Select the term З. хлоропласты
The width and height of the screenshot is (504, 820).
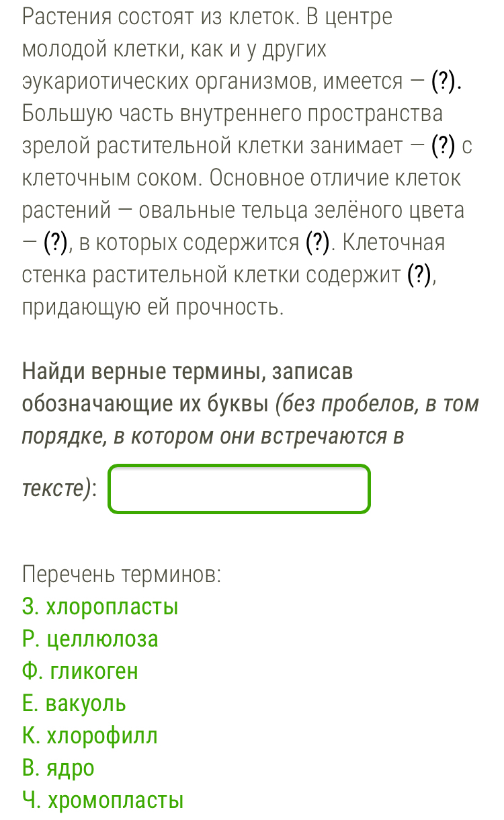pyautogui.click(x=101, y=608)
